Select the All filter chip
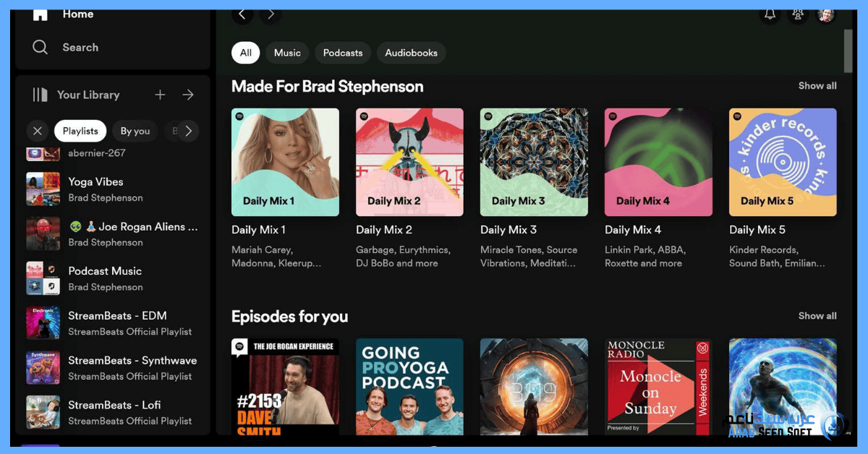This screenshot has width=868, height=454. tap(246, 53)
